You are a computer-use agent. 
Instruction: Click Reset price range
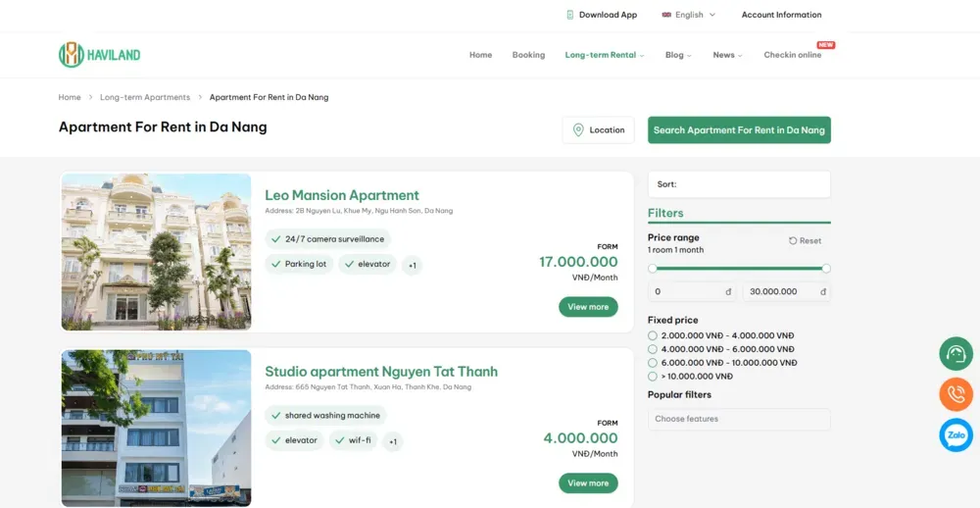(x=805, y=241)
